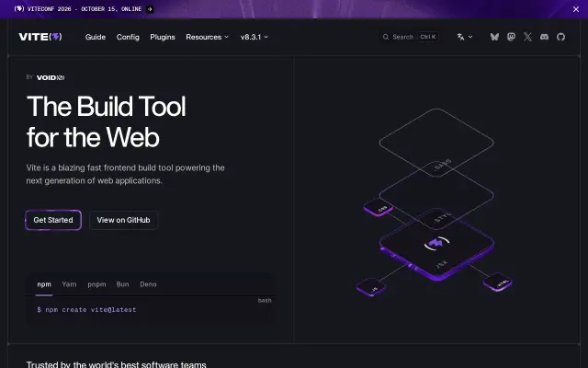Open the Guide nav item
The height and width of the screenshot is (368, 588).
click(x=96, y=37)
